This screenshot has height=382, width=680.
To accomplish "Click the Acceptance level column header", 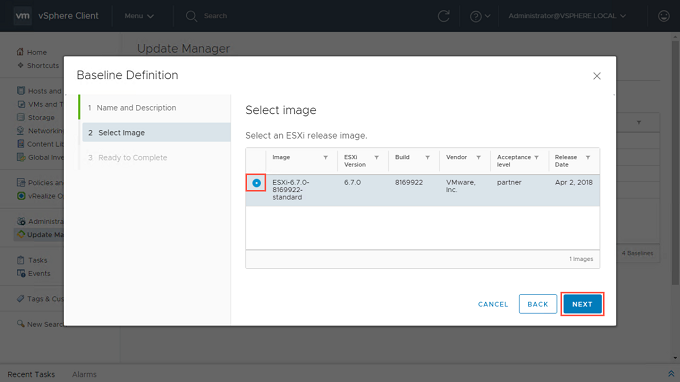I will click(513, 161).
